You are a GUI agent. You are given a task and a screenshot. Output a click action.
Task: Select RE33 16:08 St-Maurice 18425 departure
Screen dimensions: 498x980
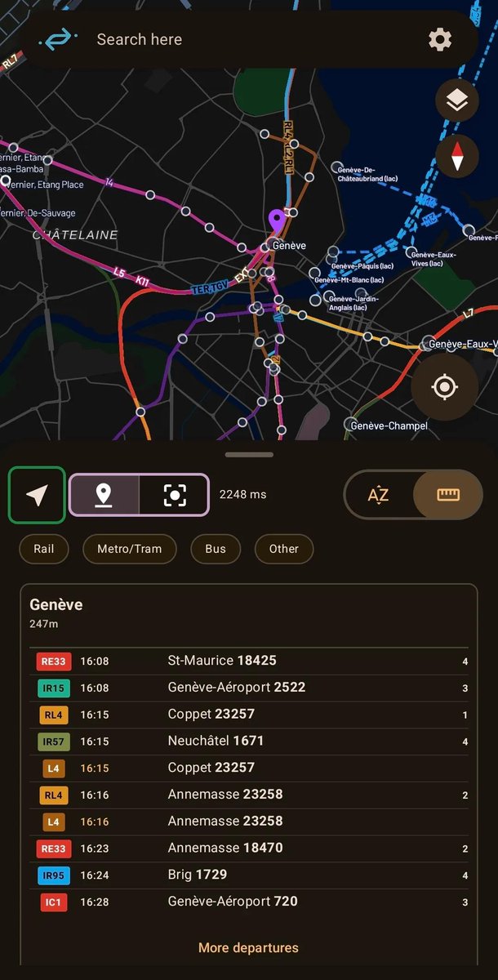click(x=249, y=661)
